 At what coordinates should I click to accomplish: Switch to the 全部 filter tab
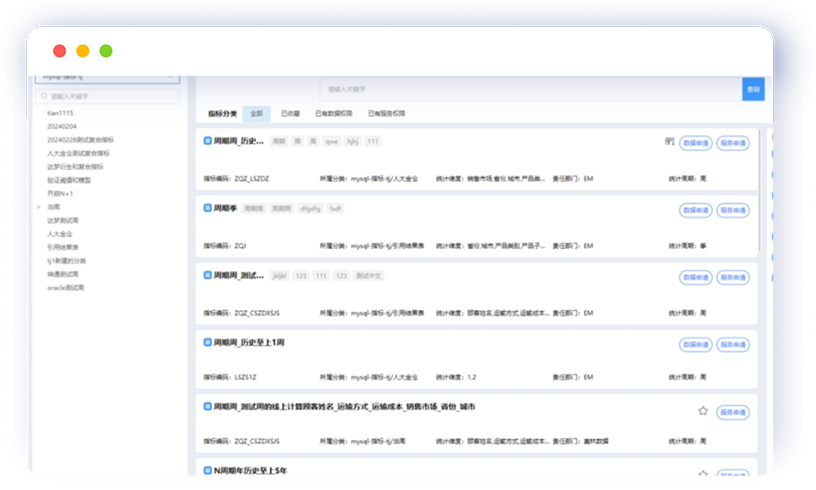256,114
